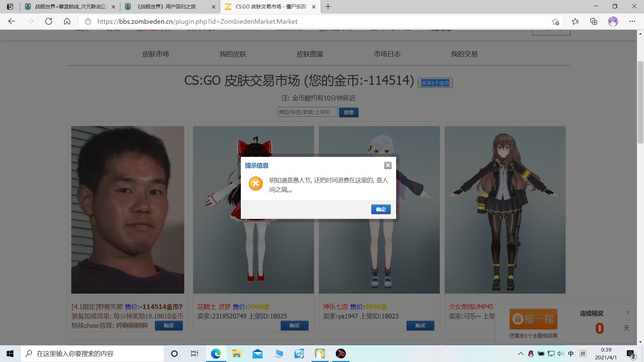The image size is (644, 362).
Task: Click the 丢弃1个金币 button
Action: 435,83
